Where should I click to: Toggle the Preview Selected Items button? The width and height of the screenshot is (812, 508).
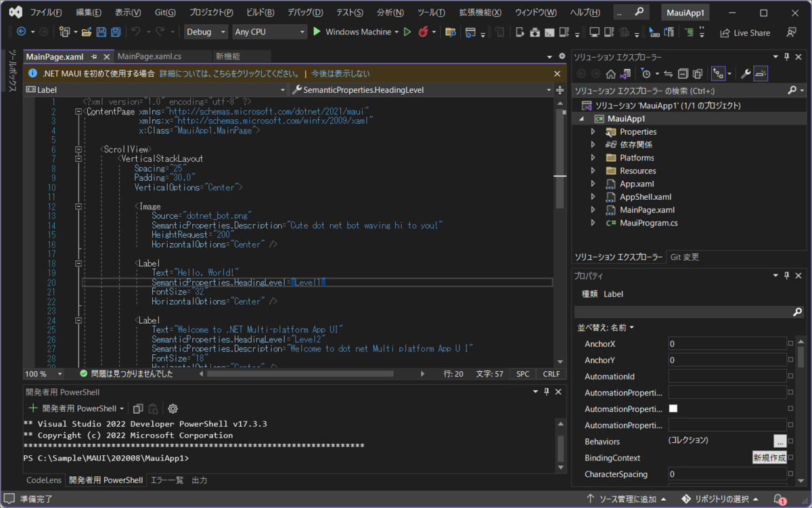point(761,74)
